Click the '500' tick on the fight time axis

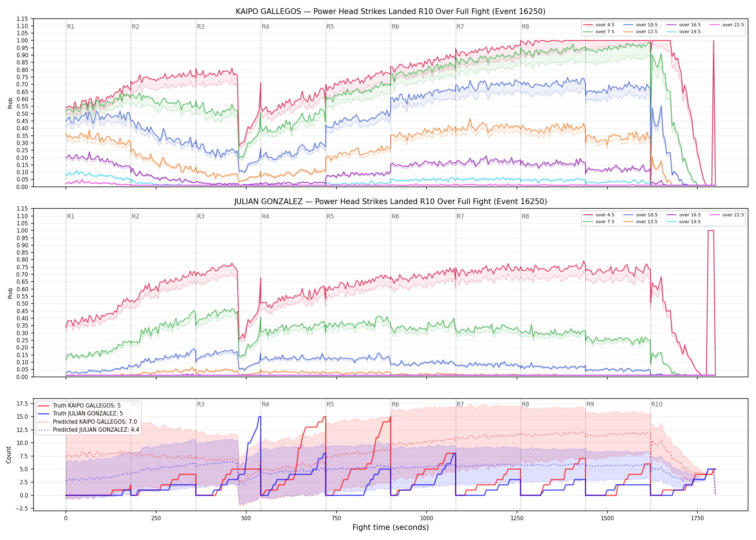(x=246, y=518)
